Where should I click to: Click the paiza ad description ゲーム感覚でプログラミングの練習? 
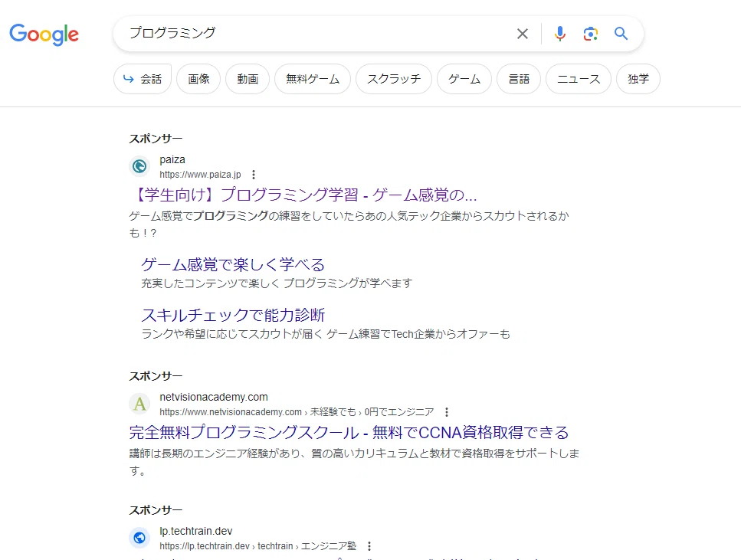349,224
